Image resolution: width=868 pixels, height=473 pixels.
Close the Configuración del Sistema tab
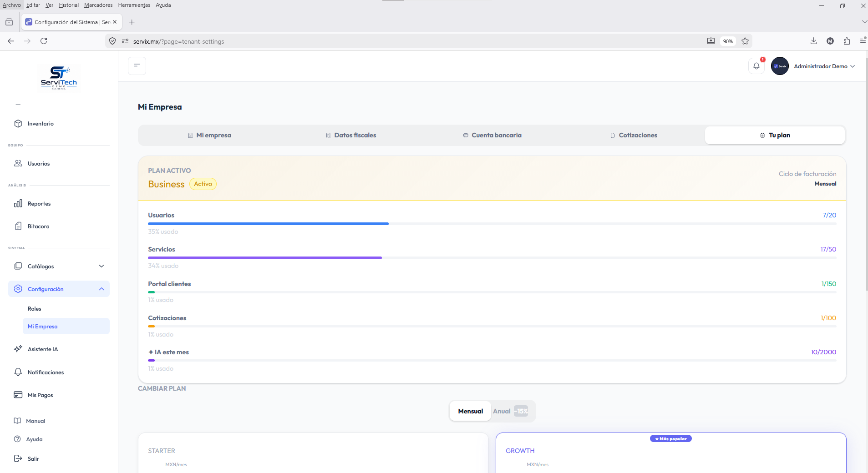(115, 22)
